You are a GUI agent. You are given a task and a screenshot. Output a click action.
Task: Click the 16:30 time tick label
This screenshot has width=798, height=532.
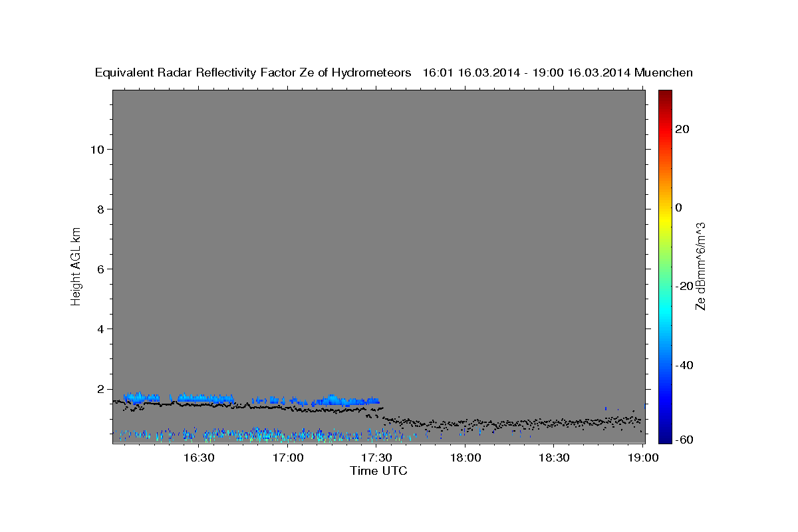click(x=199, y=458)
